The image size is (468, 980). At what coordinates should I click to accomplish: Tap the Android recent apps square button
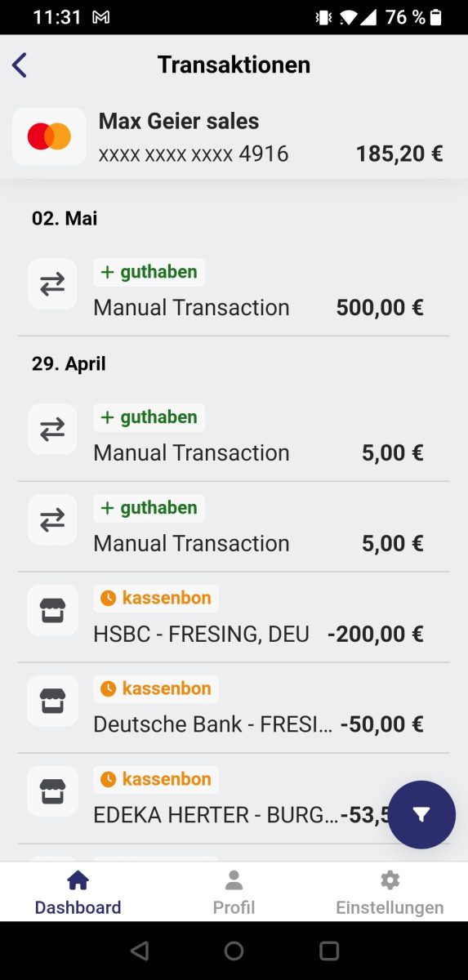(x=328, y=951)
